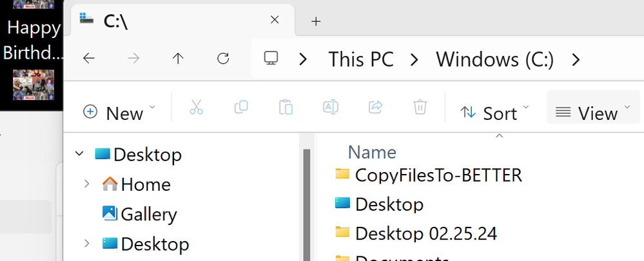Refresh the current folder view
The width and height of the screenshot is (644, 261).
tap(222, 59)
